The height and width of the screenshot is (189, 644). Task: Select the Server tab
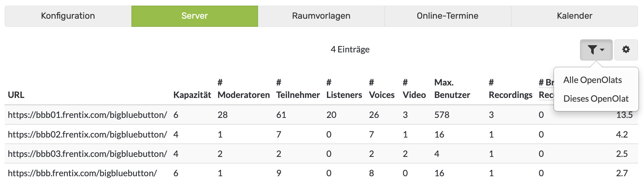pos(195,16)
